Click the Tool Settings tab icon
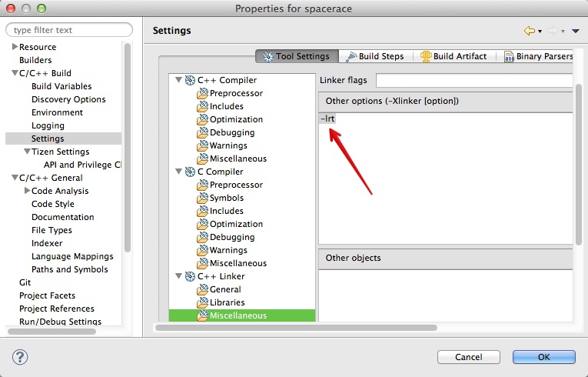Screen dimensions: 588x377 [x=268, y=57]
